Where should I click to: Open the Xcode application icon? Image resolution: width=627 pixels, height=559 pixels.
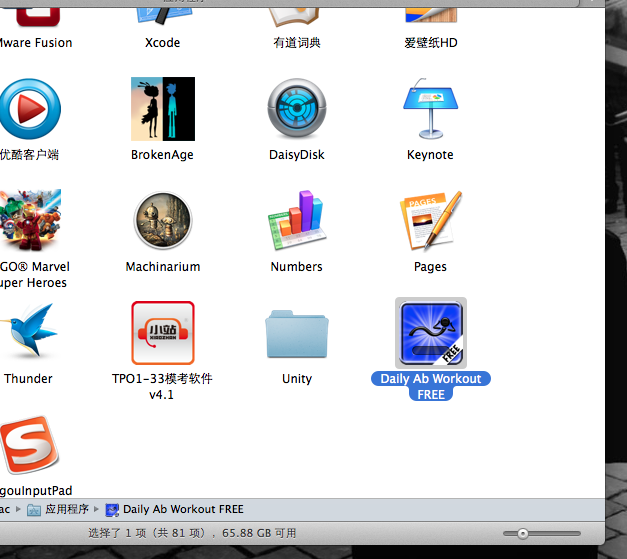[163, 15]
